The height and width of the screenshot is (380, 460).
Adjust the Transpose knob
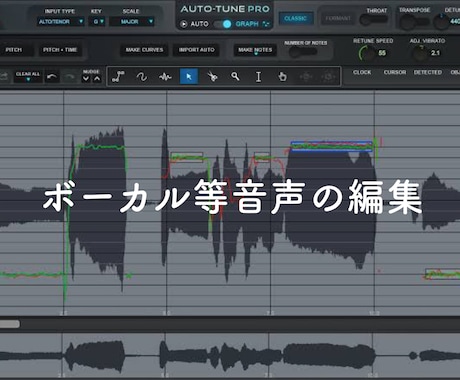coord(407,22)
